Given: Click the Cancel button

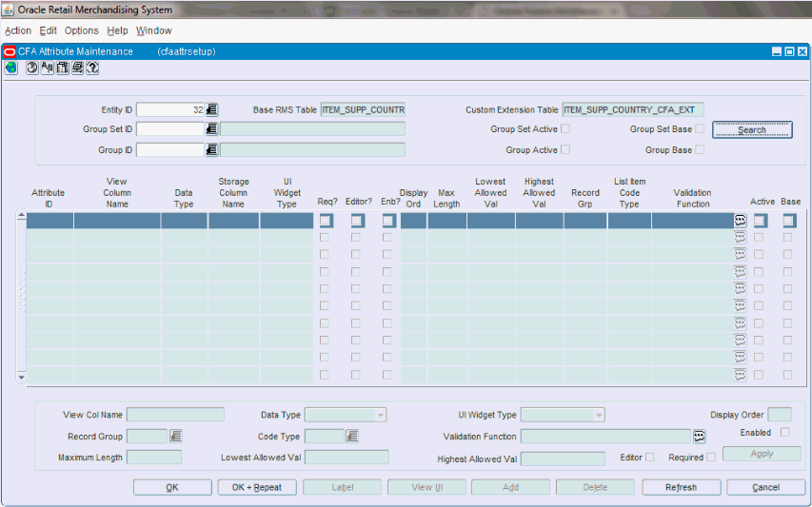Looking at the screenshot, I should 766,487.
